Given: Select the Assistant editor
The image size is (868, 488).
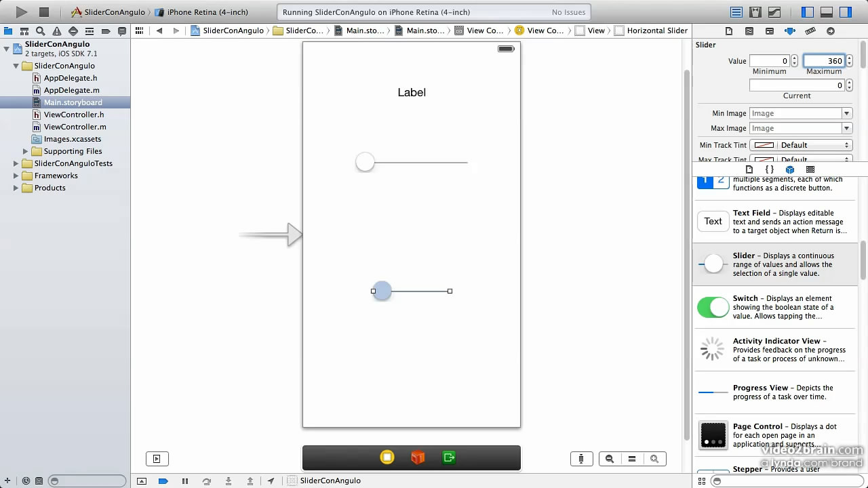Looking at the screenshot, I should 755,12.
